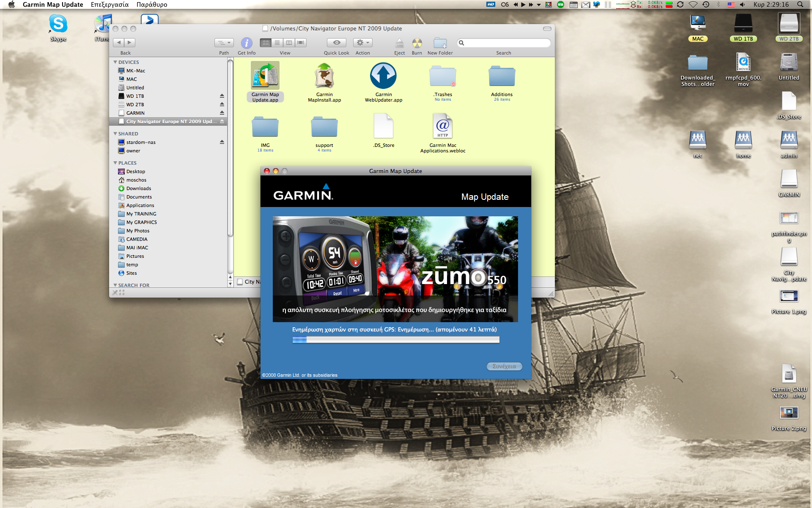
Task: Open Garmin MapInstall.app icon
Action: point(324,82)
